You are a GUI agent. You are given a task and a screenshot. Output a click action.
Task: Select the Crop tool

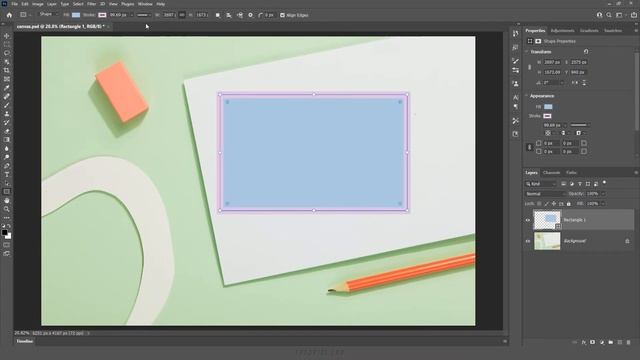coord(7,70)
